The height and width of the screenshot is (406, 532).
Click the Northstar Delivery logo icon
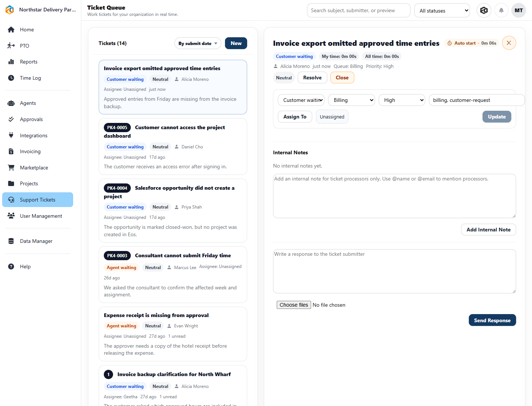(x=10, y=10)
